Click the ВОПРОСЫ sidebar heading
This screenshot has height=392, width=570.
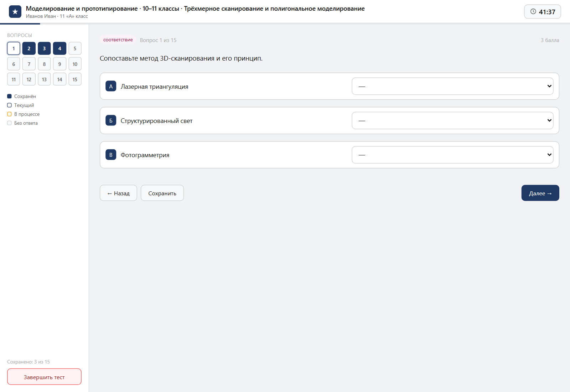coord(20,35)
